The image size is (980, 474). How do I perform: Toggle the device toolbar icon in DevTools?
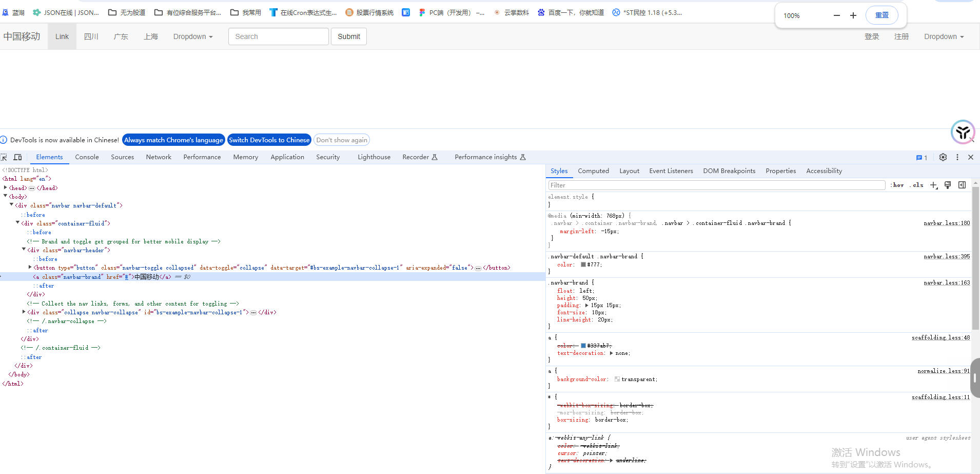coord(18,157)
